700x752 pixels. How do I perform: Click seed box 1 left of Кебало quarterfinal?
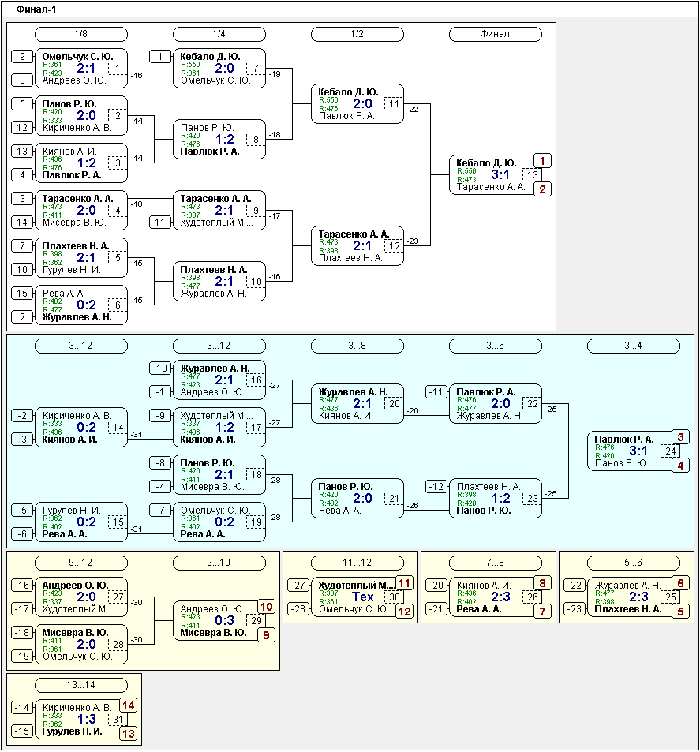pos(160,57)
